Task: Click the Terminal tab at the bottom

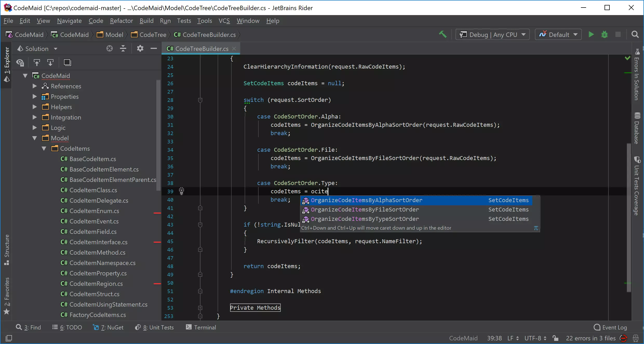Action: tap(205, 327)
